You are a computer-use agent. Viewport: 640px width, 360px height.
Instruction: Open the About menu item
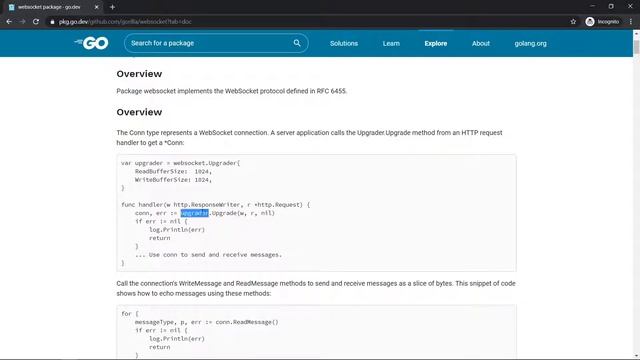click(x=480, y=43)
